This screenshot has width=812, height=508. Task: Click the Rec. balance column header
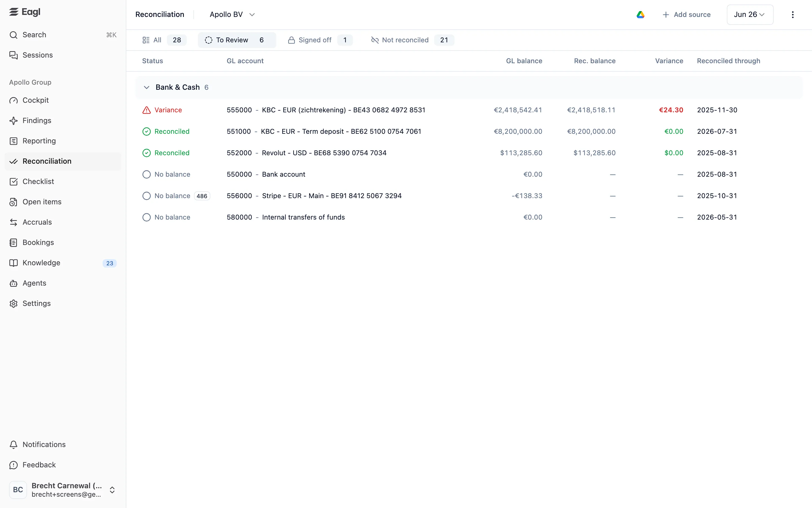tap(595, 61)
